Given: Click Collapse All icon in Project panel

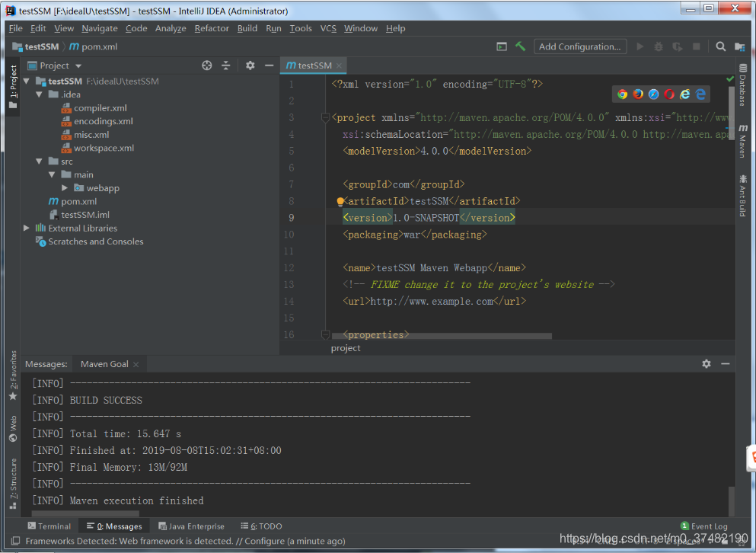Looking at the screenshot, I should (225, 66).
